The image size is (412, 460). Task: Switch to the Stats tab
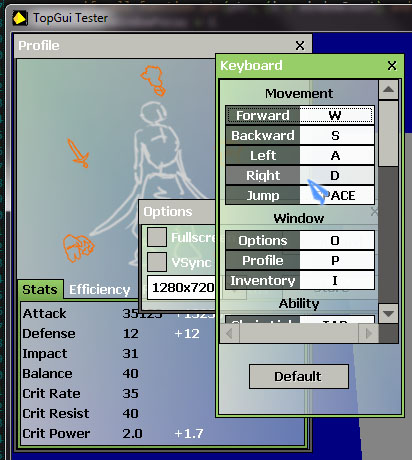40,289
